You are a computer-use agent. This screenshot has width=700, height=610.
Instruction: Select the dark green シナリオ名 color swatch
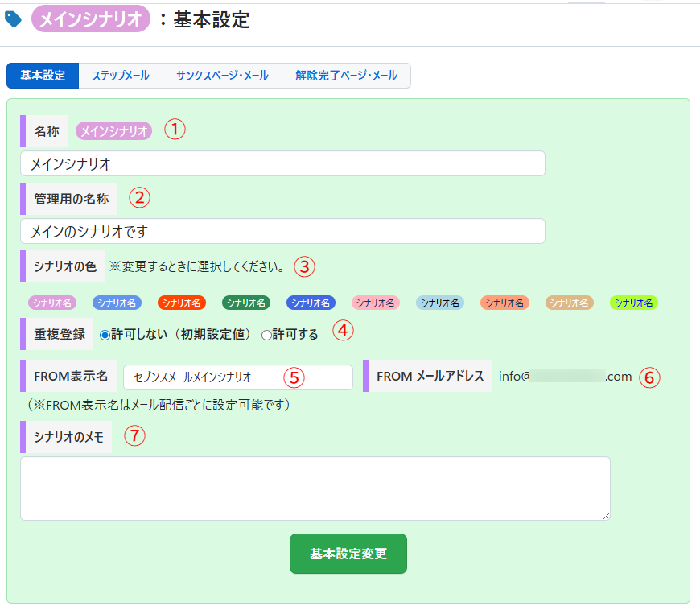coord(246,303)
